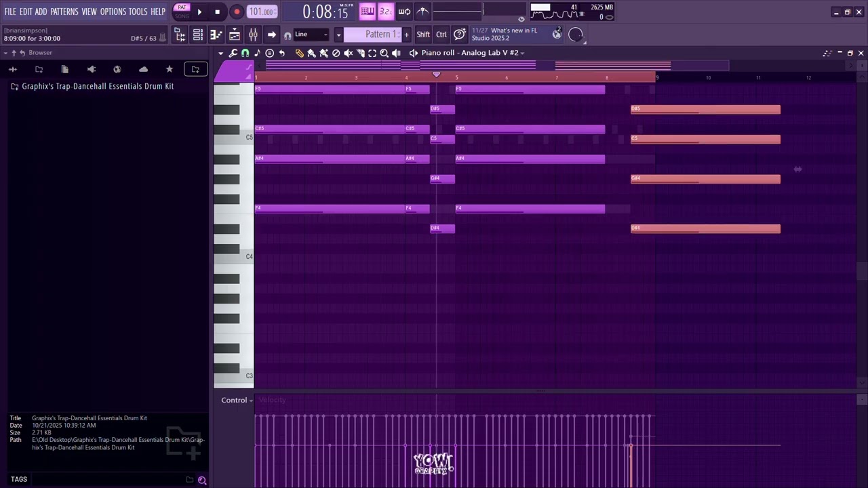This screenshot has width=868, height=488.
Task: Open the EDIT menu
Action: (26, 12)
